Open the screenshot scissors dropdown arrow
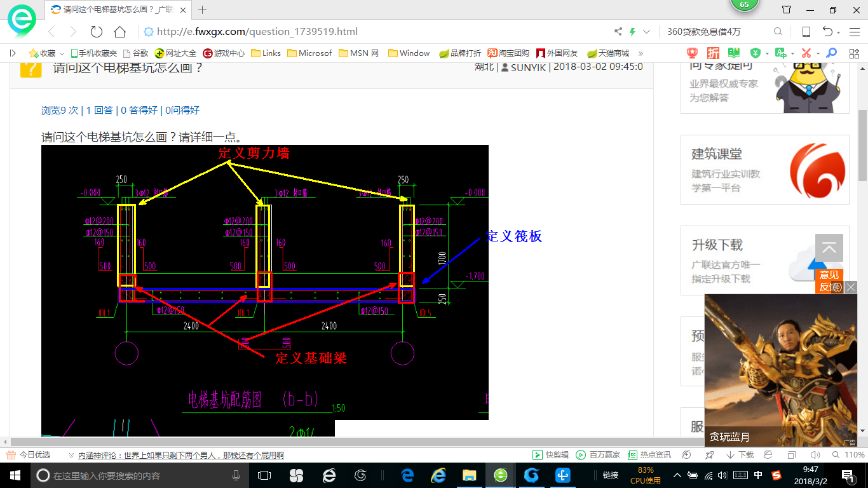The height and width of the screenshot is (488, 868). point(818,53)
